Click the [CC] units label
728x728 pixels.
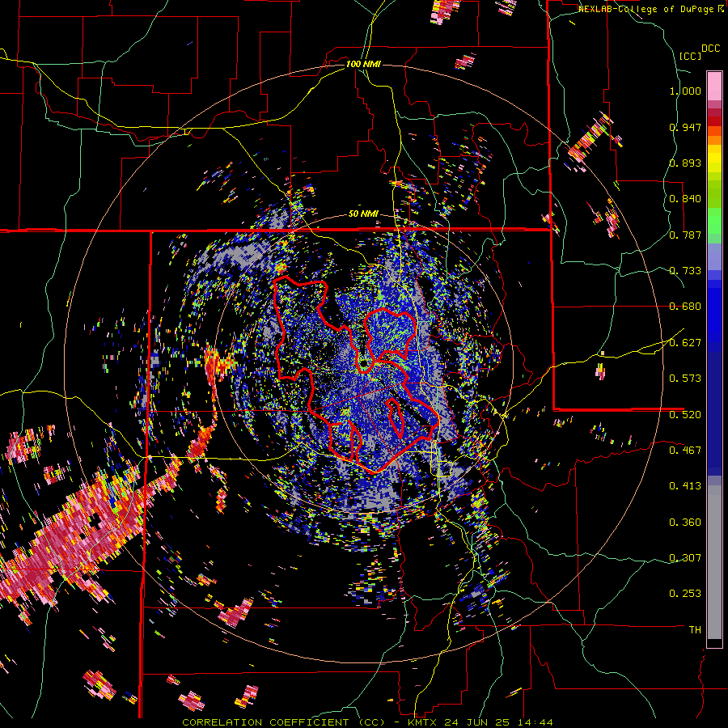[690, 56]
